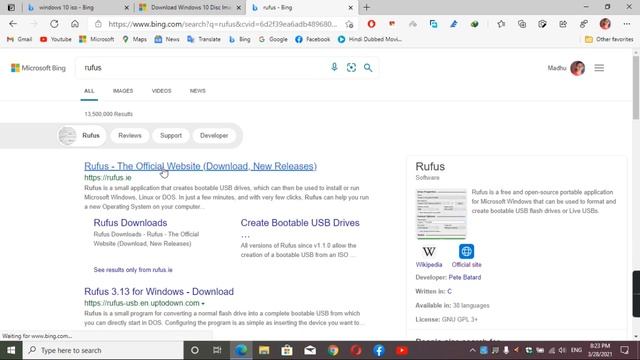Open the Windows Start menu

tap(11, 350)
